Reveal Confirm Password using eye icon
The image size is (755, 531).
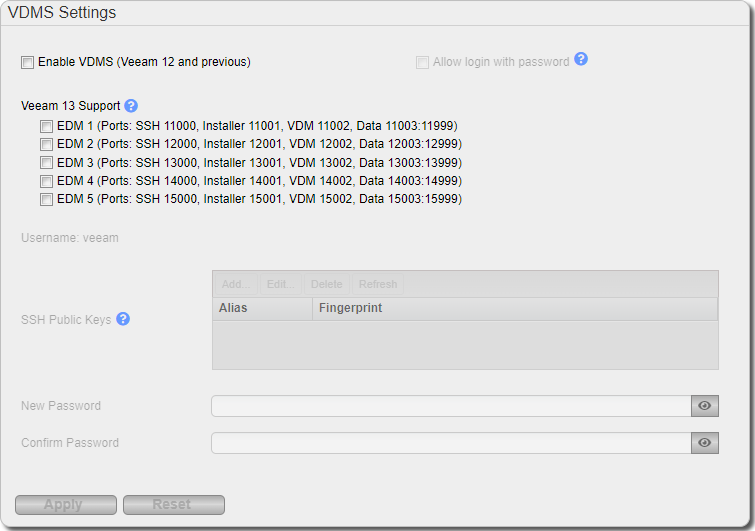[x=704, y=443]
